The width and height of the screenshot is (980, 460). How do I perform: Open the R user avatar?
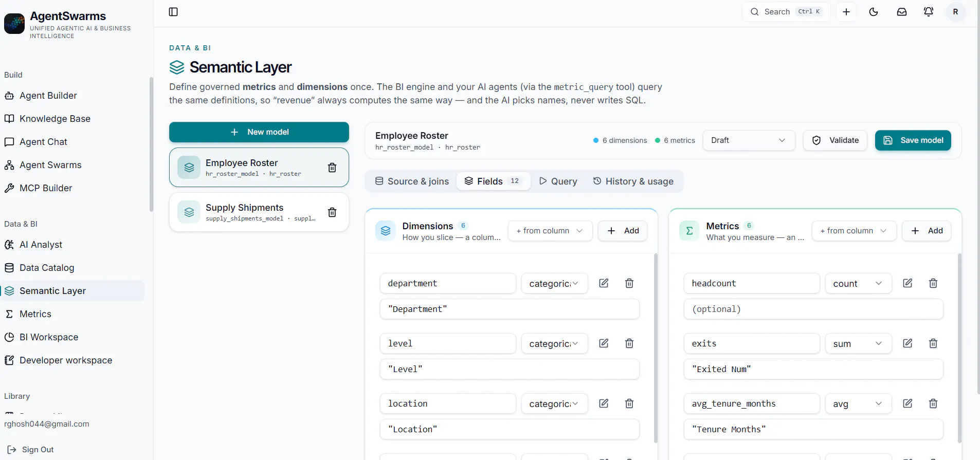[x=956, y=12]
